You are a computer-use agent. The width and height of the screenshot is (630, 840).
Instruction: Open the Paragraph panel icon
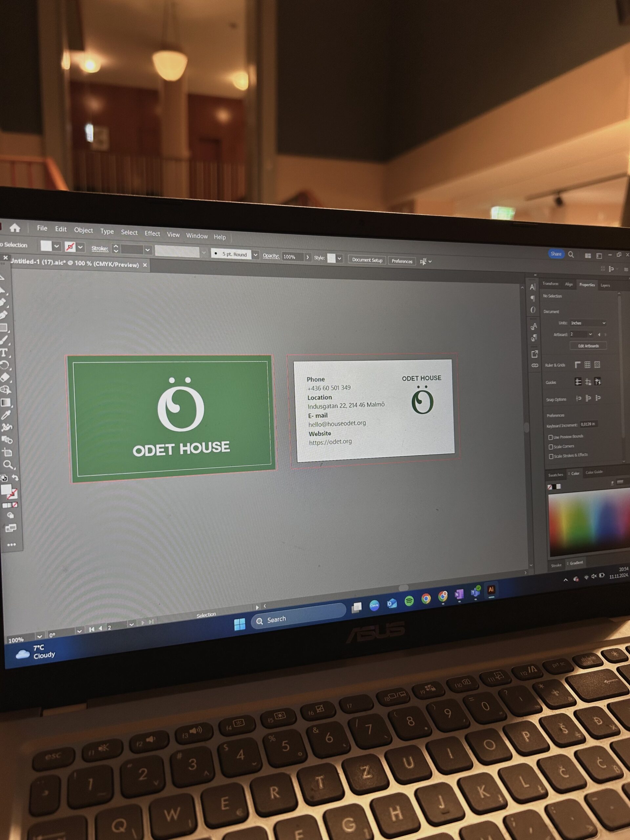click(533, 298)
